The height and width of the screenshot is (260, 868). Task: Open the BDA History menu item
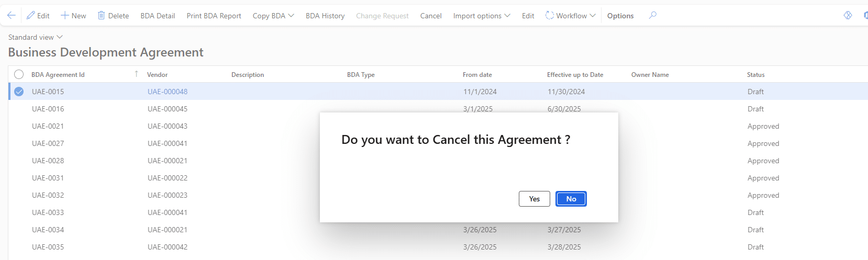[325, 16]
